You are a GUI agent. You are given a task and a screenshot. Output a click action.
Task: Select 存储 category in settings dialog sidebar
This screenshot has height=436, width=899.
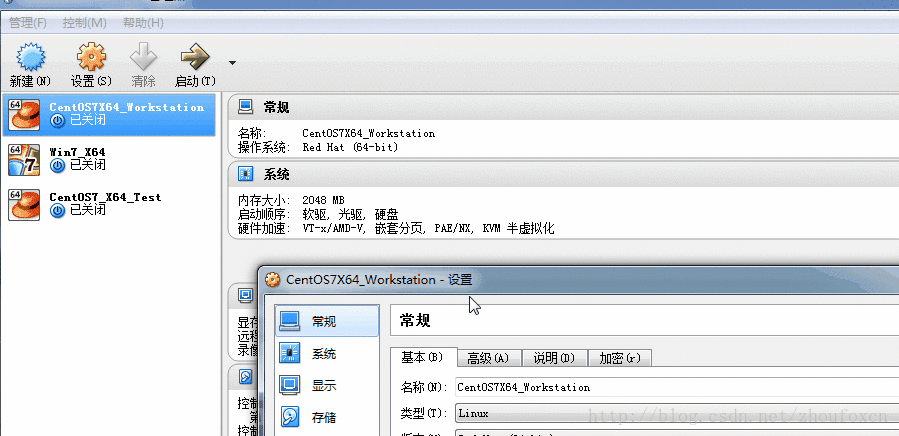tap(327, 418)
